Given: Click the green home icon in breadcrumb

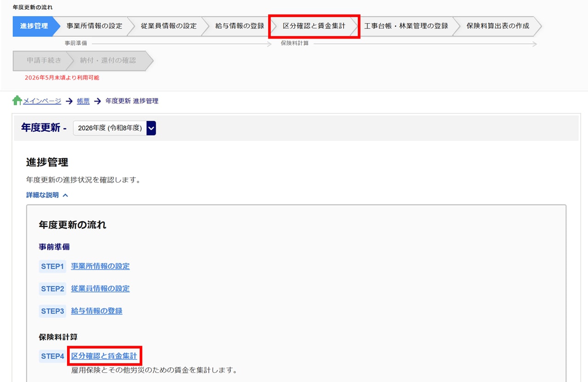Looking at the screenshot, I should pos(17,101).
